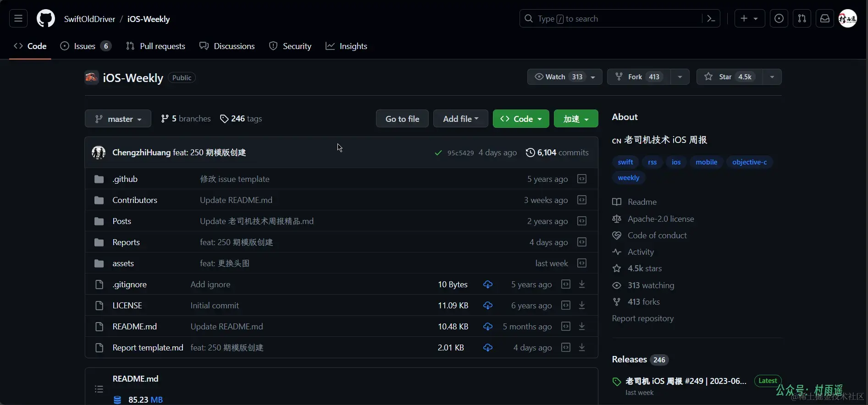Click the Go to file button
868x405 pixels.
(x=402, y=119)
